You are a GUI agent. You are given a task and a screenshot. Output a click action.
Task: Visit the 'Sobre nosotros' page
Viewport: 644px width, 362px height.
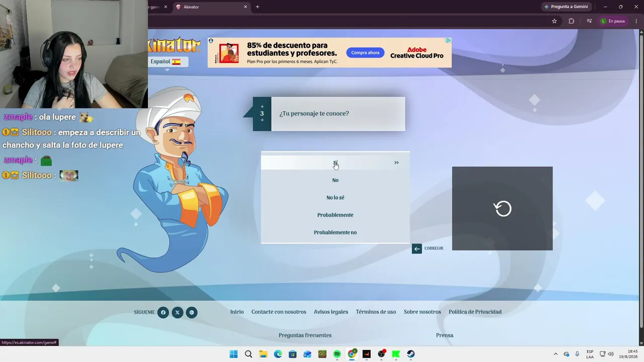pyautogui.click(x=422, y=312)
